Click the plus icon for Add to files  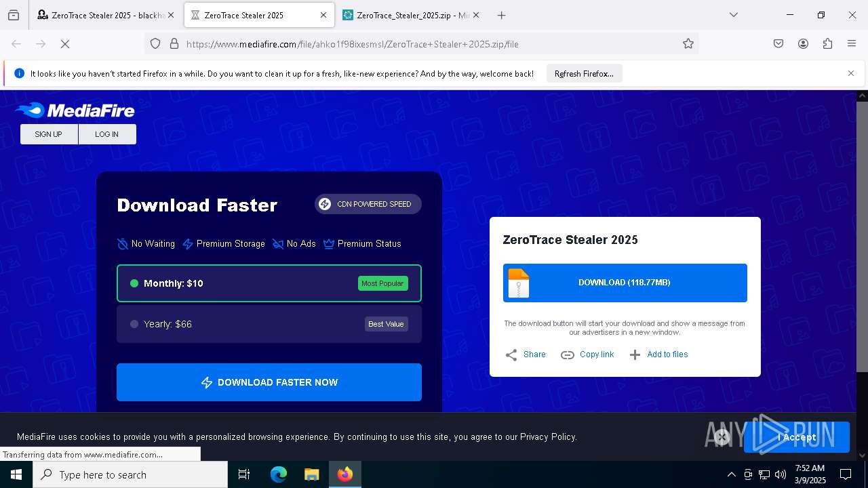pyautogui.click(x=635, y=354)
